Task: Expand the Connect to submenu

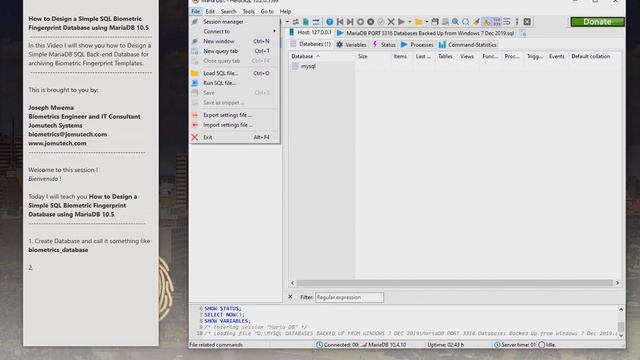Action: point(235,31)
